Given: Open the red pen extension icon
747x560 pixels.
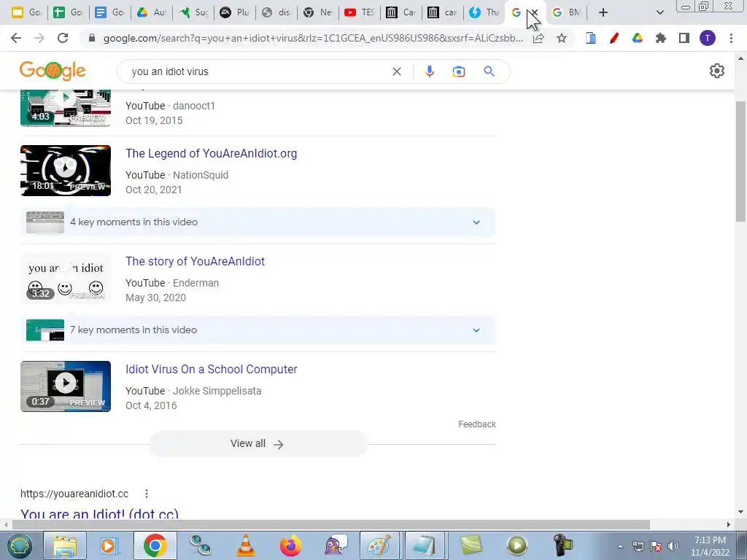Looking at the screenshot, I should [x=614, y=38].
